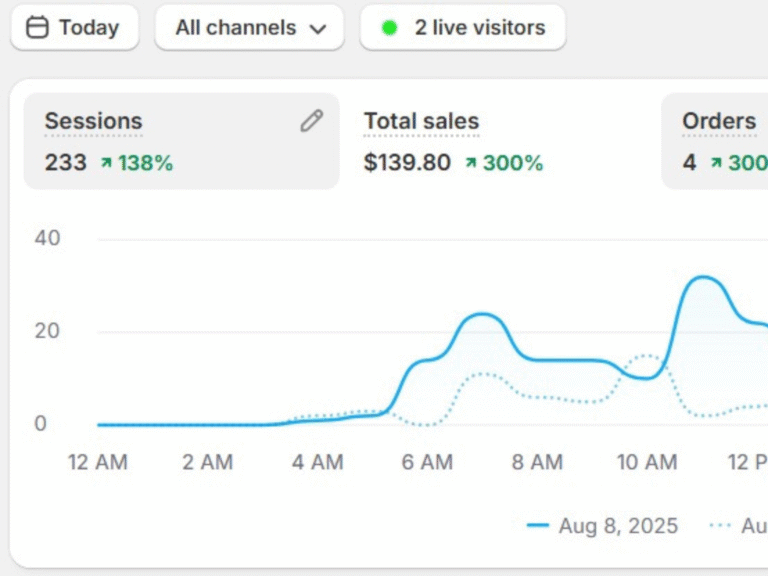Click the 8 AM axis label
768x576 pixels.
[537, 462]
